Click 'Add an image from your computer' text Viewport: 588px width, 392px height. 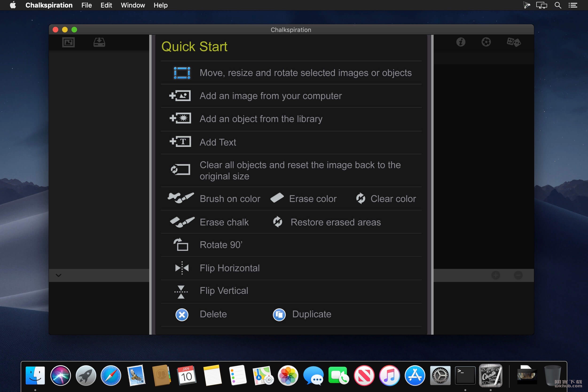270,96
